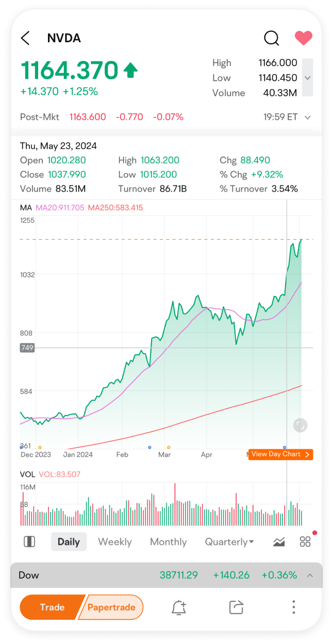Tap the share icon
Screen dimensions: 333x644
point(236,607)
